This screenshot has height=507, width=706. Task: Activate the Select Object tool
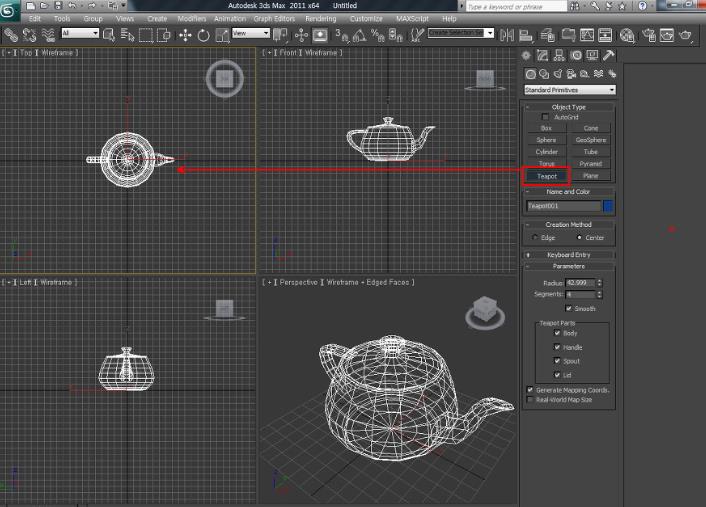pyautogui.click(x=109, y=35)
